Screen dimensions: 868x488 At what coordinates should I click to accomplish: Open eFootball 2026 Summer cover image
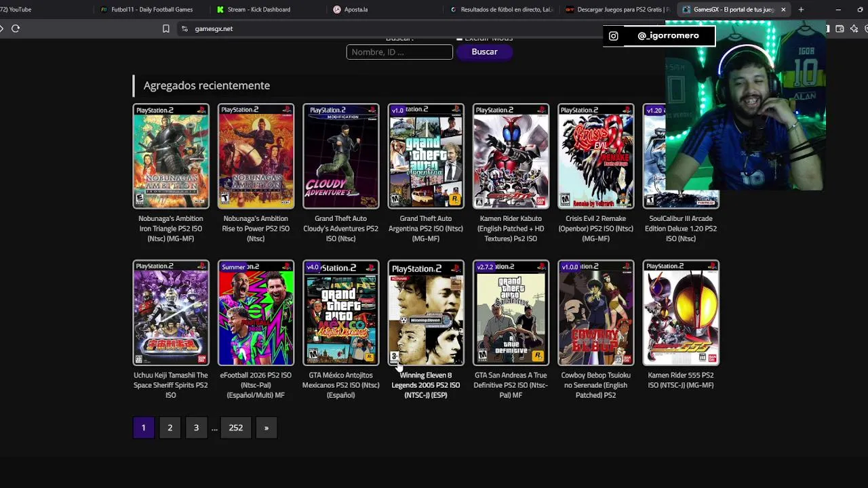[256, 313]
